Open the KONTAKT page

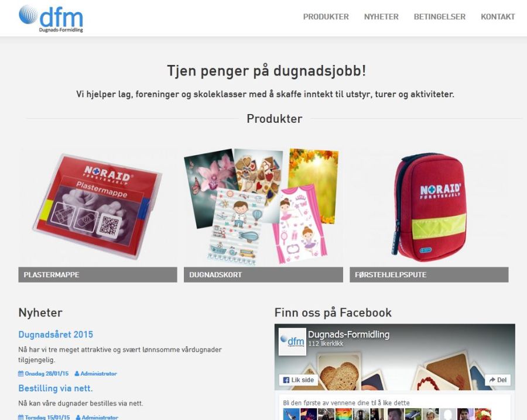497,17
